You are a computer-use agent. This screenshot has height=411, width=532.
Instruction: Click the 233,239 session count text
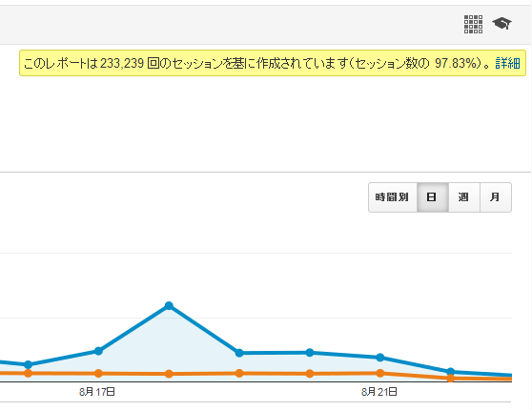(x=122, y=63)
